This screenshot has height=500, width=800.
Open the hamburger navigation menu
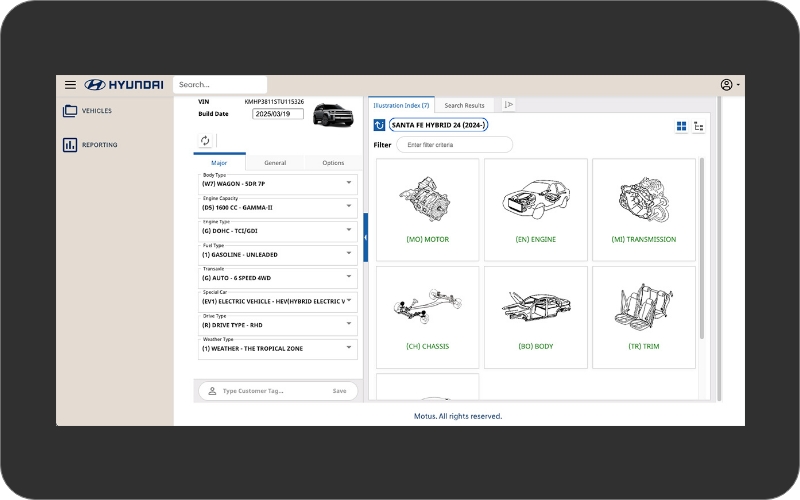click(70, 85)
